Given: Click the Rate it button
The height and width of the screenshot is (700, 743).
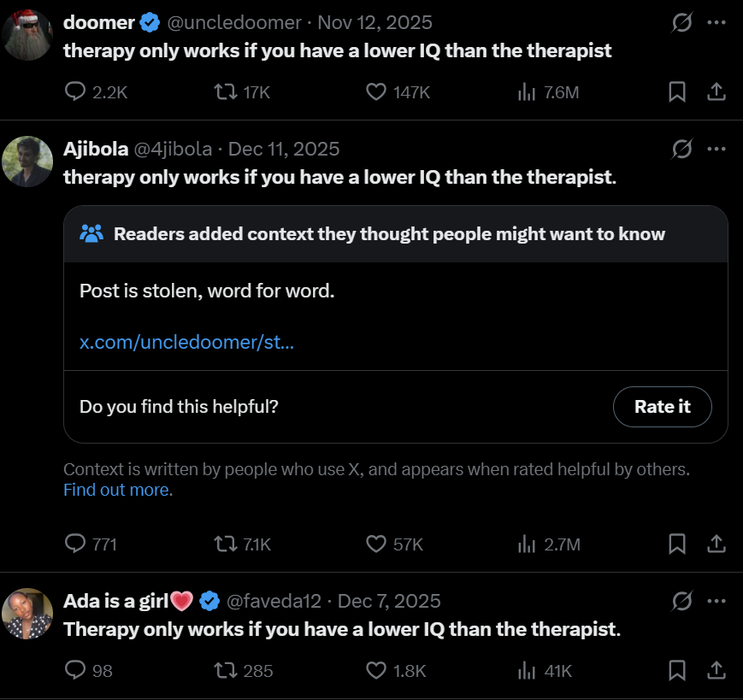Looking at the screenshot, I should 662,407.
